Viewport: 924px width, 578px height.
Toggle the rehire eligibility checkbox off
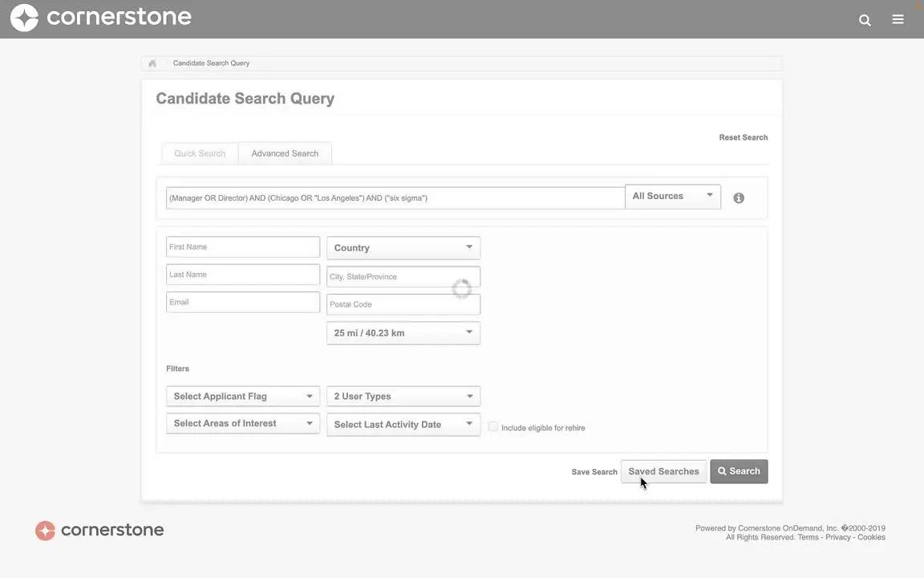(x=493, y=426)
